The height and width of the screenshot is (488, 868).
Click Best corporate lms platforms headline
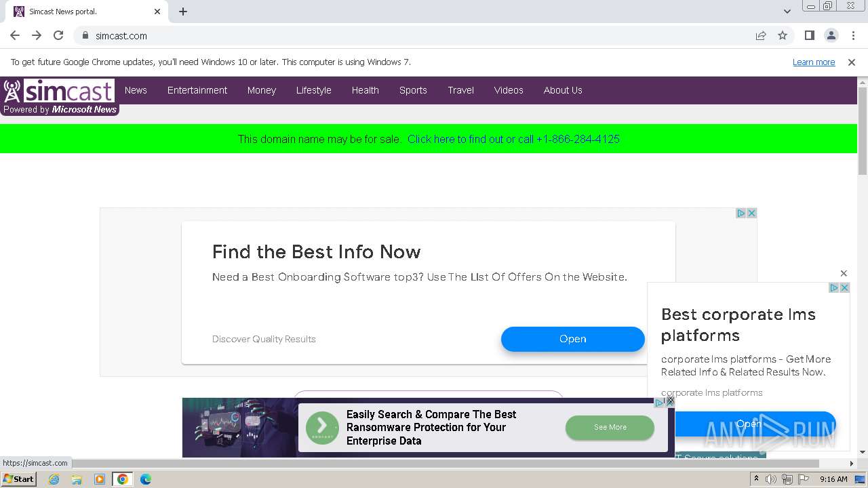point(738,325)
